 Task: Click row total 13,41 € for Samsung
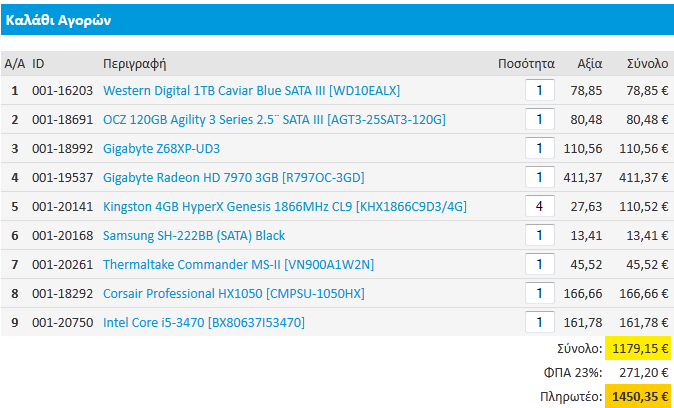tap(647, 236)
